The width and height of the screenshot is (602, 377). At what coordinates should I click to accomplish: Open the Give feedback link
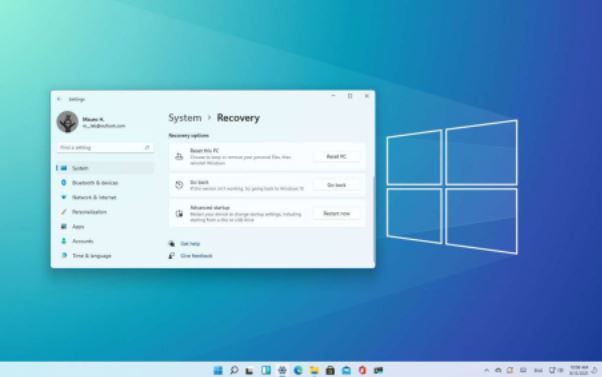(196, 256)
